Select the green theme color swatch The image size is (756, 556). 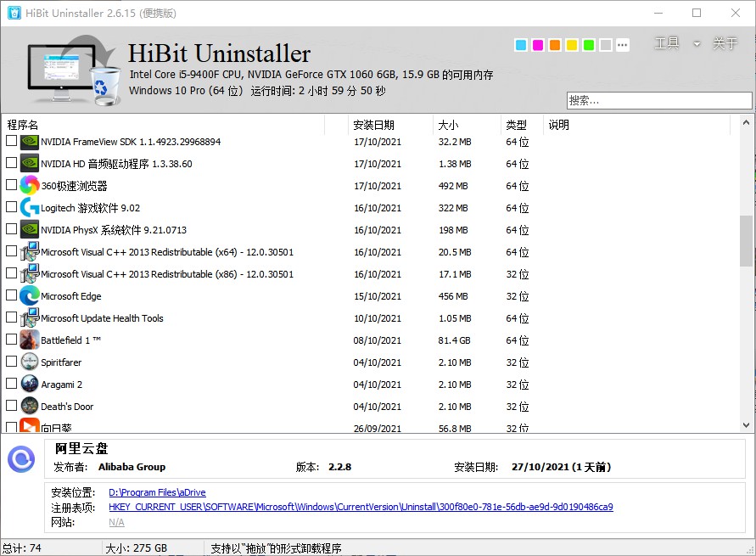coord(589,45)
